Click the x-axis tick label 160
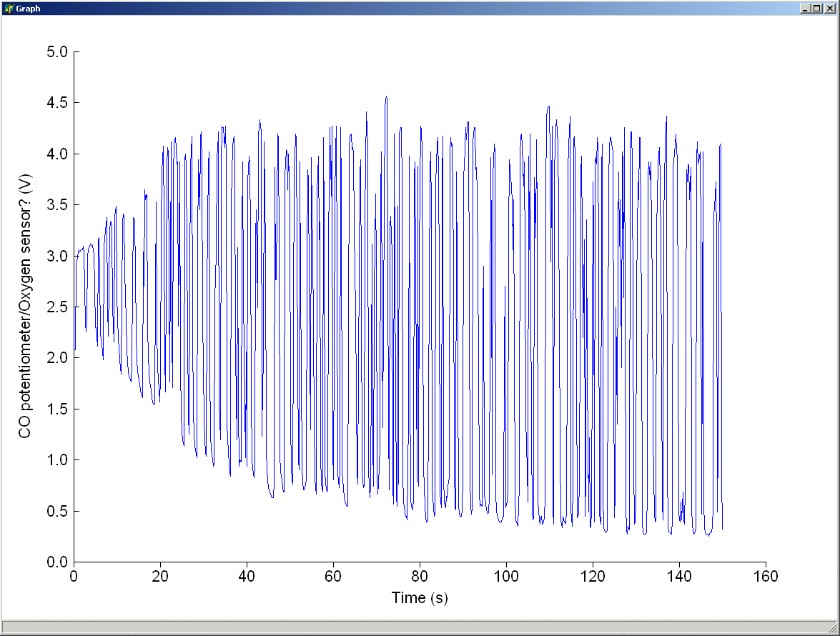Screen dimensions: 840x636 point(766,577)
